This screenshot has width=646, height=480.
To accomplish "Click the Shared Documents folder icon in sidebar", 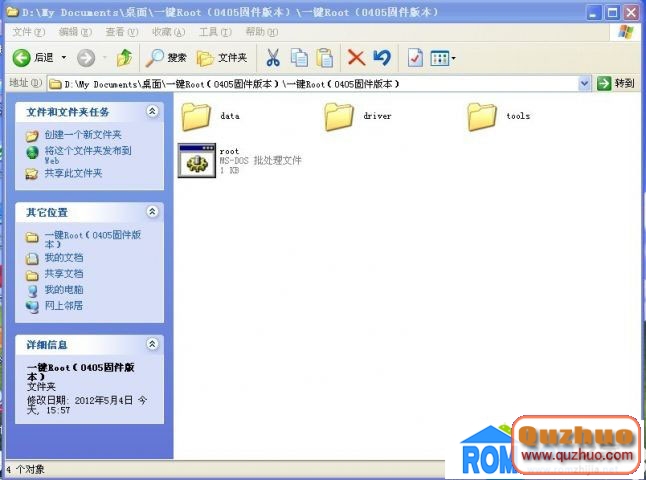I will (32, 275).
